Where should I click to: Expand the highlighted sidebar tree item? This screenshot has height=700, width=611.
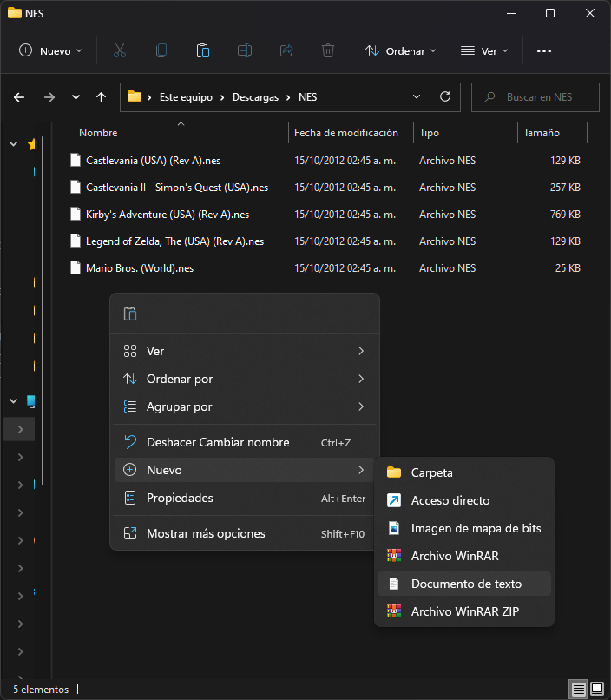pyautogui.click(x=20, y=429)
